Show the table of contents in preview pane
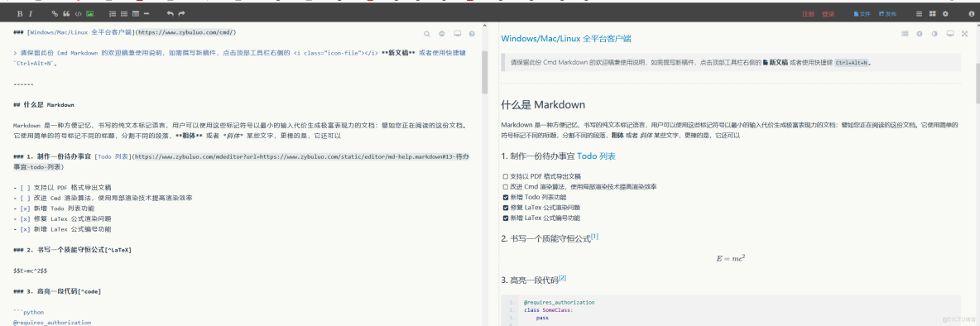This screenshot has width=980, height=326. pos(905,34)
